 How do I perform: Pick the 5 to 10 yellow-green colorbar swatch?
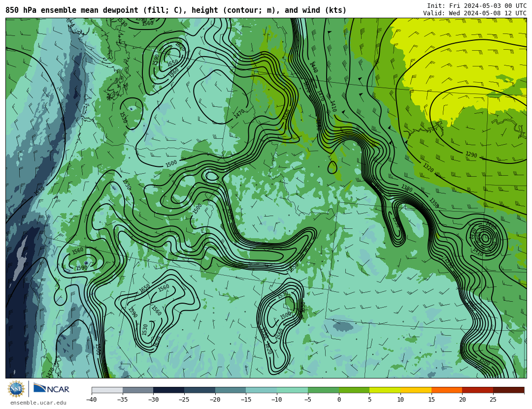click(x=385, y=390)
